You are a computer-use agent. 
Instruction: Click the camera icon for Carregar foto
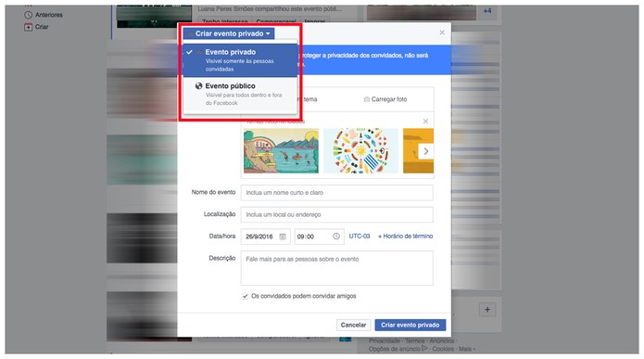pos(366,99)
